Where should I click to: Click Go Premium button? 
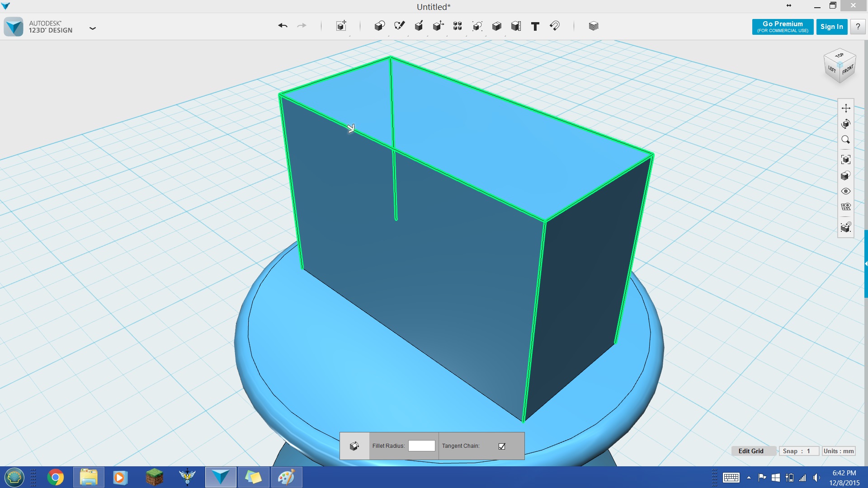pyautogui.click(x=782, y=26)
